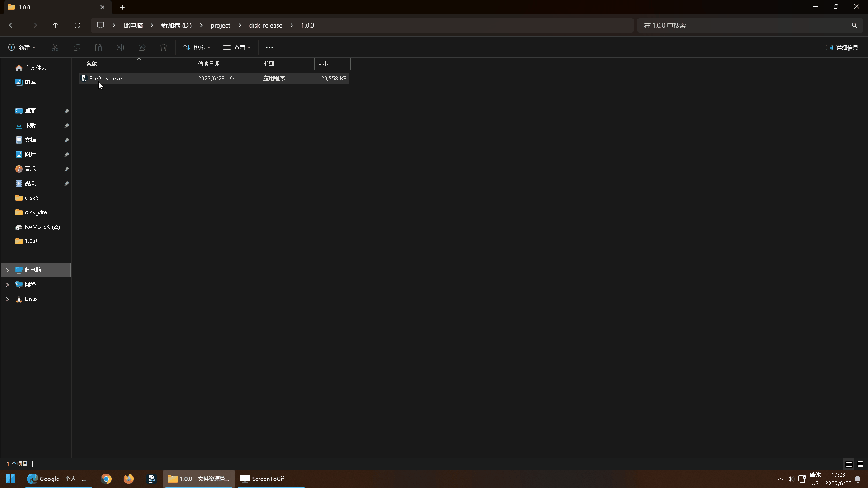Go up one folder level
Viewport: 868px width, 488px height.
click(x=55, y=25)
